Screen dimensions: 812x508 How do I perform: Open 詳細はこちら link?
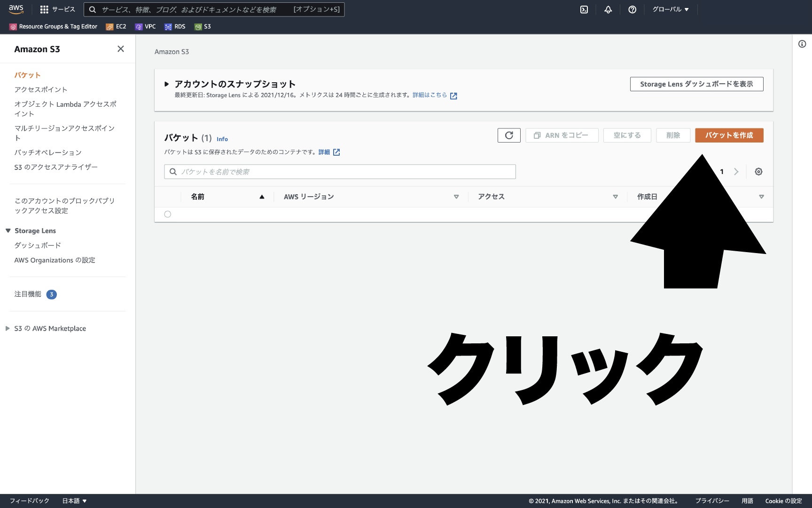click(x=430, y=95)
